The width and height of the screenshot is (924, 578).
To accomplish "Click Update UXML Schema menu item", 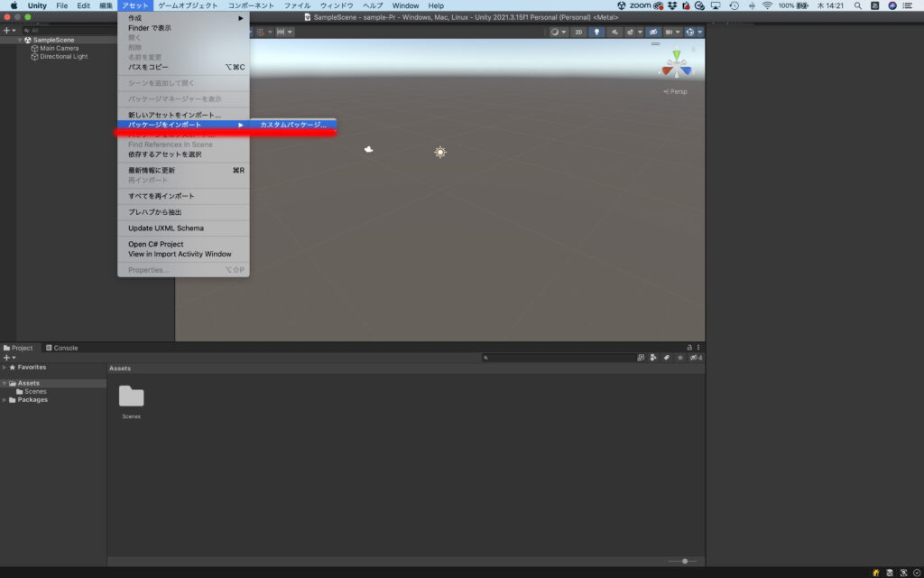I will 183,228.
